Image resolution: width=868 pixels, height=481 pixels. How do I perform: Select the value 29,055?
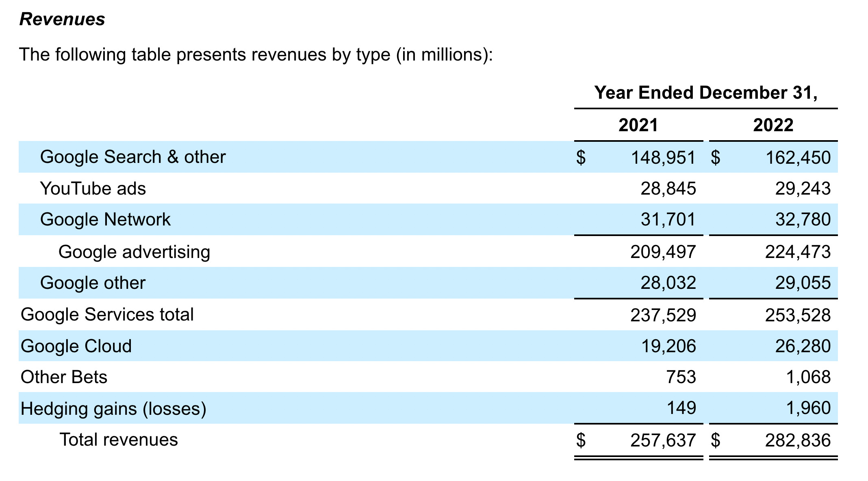click(x=803, y=283)
